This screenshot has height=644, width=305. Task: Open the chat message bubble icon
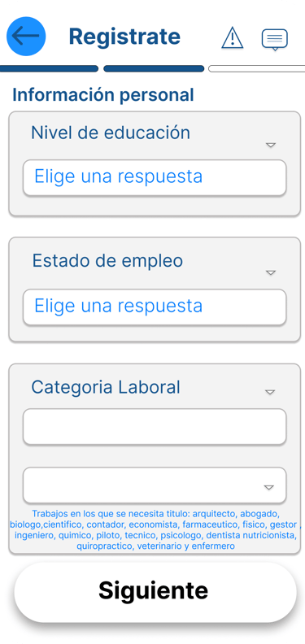tap(275, 39)
